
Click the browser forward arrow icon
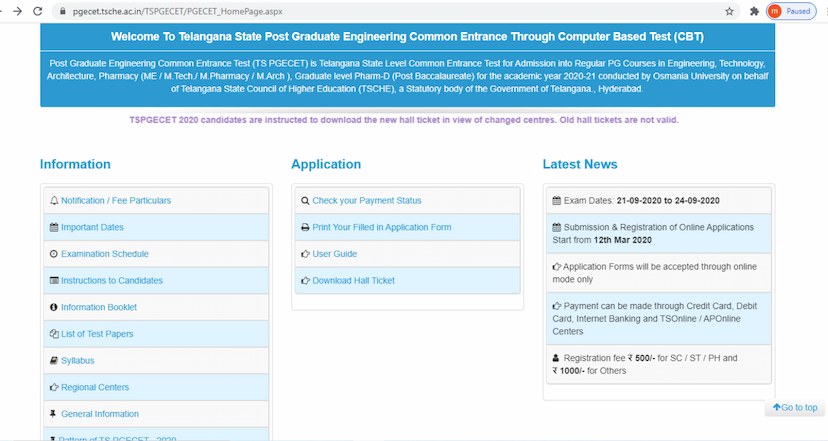(x=17, y=11)
